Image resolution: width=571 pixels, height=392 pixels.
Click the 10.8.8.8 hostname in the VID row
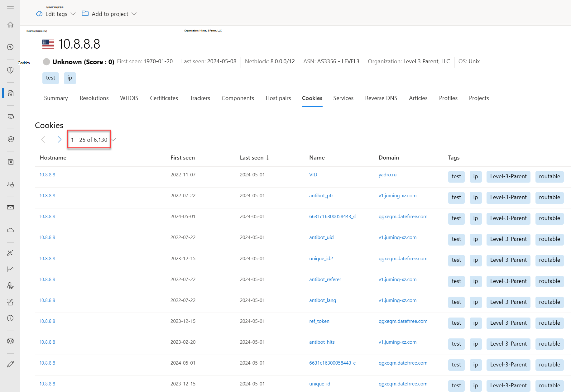[x=47, y=175]
